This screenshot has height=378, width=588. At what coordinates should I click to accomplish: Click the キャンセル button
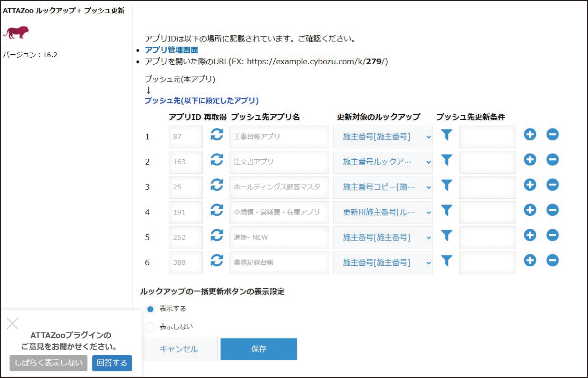pos(179,349)
